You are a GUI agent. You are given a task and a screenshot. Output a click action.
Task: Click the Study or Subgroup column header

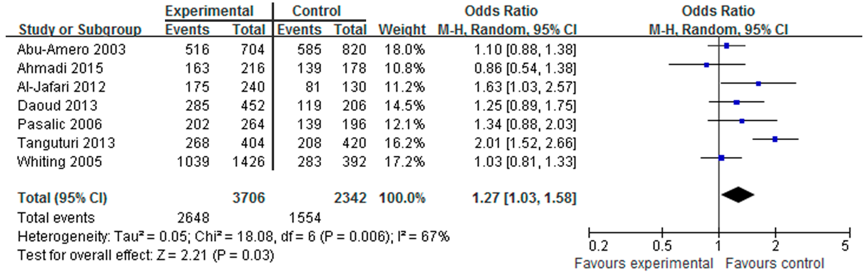80,30
